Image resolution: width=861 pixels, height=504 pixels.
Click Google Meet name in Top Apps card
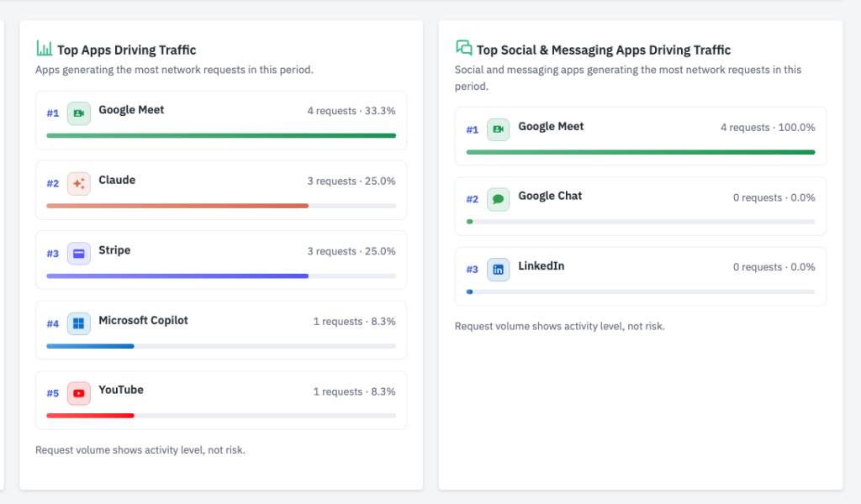tap(131, 110)
